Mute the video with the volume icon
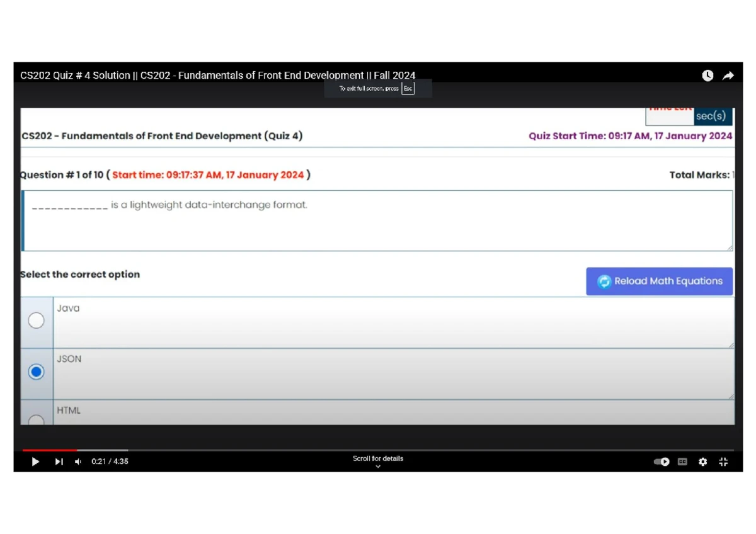The width and height of the screenshot is (756, 534). pos(77,462)
